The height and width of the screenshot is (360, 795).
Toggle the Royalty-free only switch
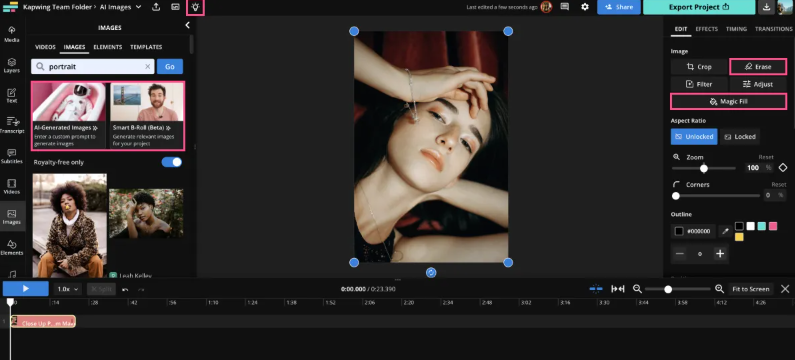click(x=171, y=162)
